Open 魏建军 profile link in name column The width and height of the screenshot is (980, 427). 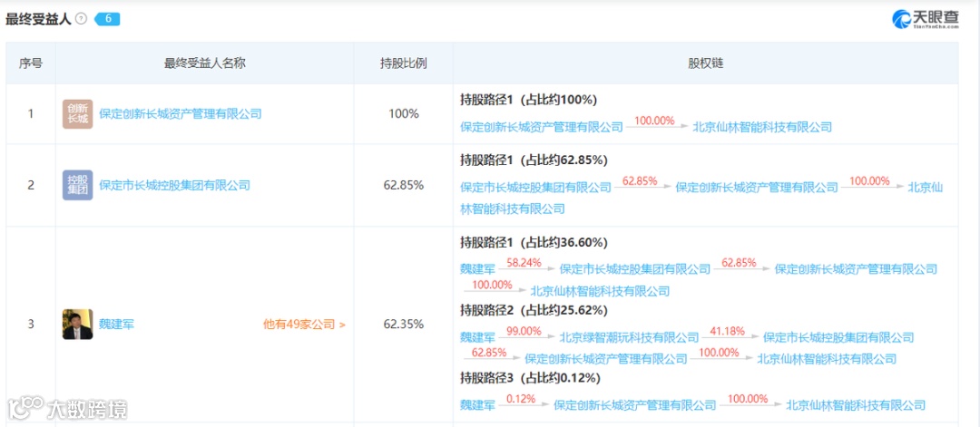117,324
